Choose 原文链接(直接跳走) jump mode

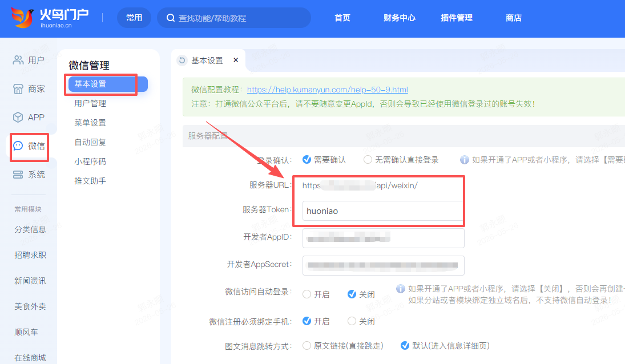click(307, 346)
